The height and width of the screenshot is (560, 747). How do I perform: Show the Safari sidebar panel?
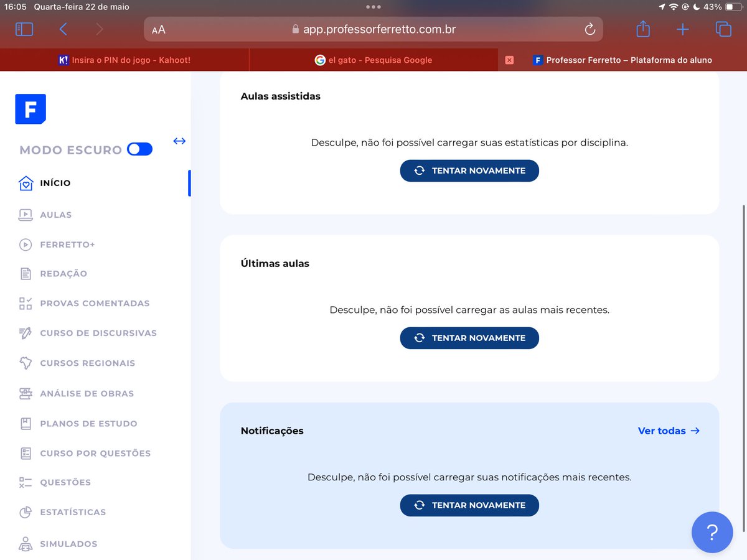(x=24, y=29)
